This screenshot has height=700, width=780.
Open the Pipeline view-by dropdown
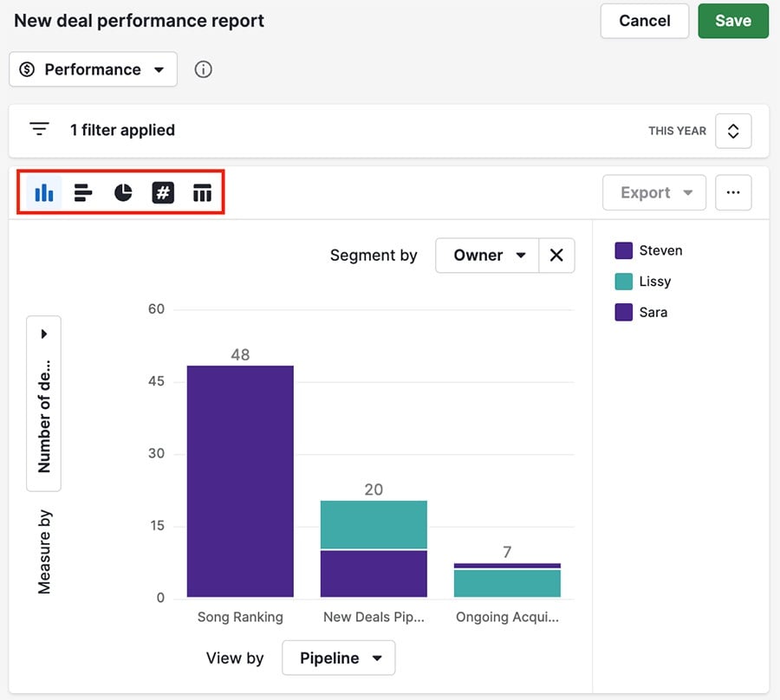click(x=338, y=658)
